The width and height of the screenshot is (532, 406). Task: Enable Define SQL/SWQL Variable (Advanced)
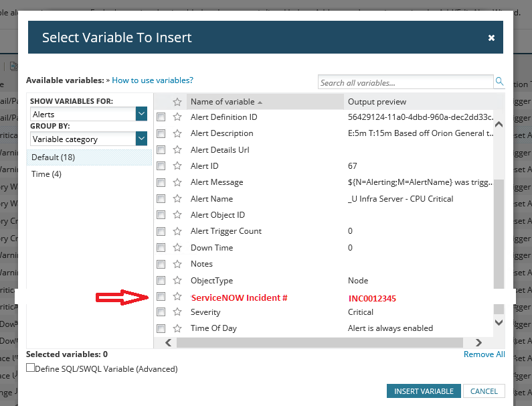point(31,368)
